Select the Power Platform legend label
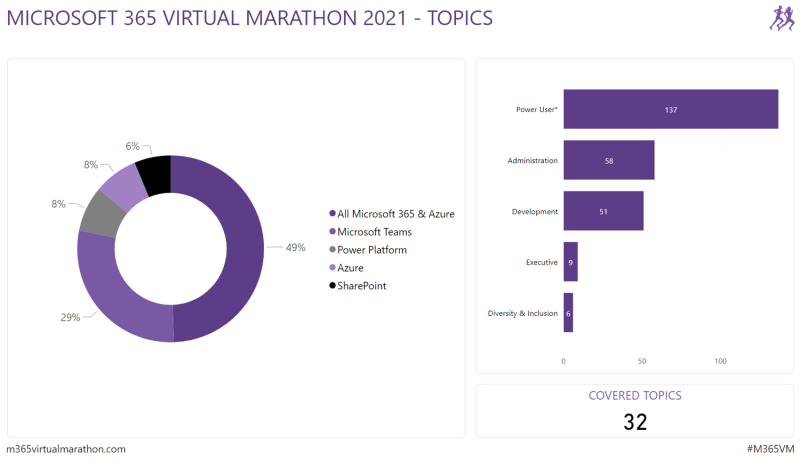This screenshot has height=462, width=800. [372, 250]
